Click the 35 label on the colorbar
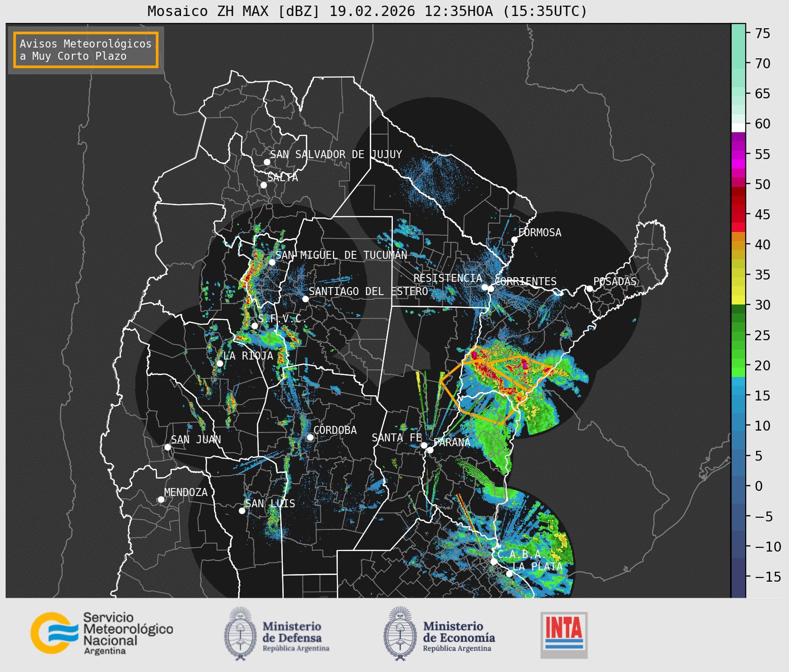Viewport: 789px width, 672px height. click(x=763, y=275)
